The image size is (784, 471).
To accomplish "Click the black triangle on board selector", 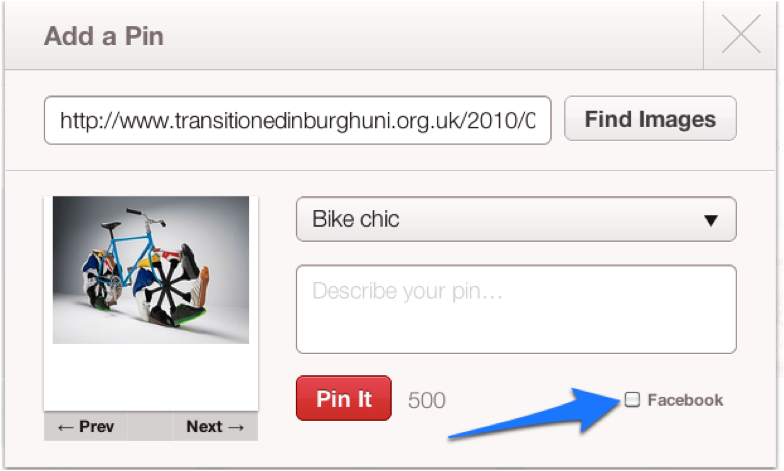I will point(710,220).
